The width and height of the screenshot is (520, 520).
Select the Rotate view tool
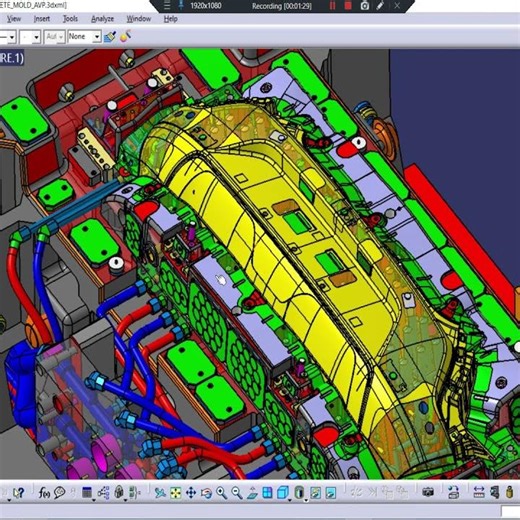pos(206,493)
